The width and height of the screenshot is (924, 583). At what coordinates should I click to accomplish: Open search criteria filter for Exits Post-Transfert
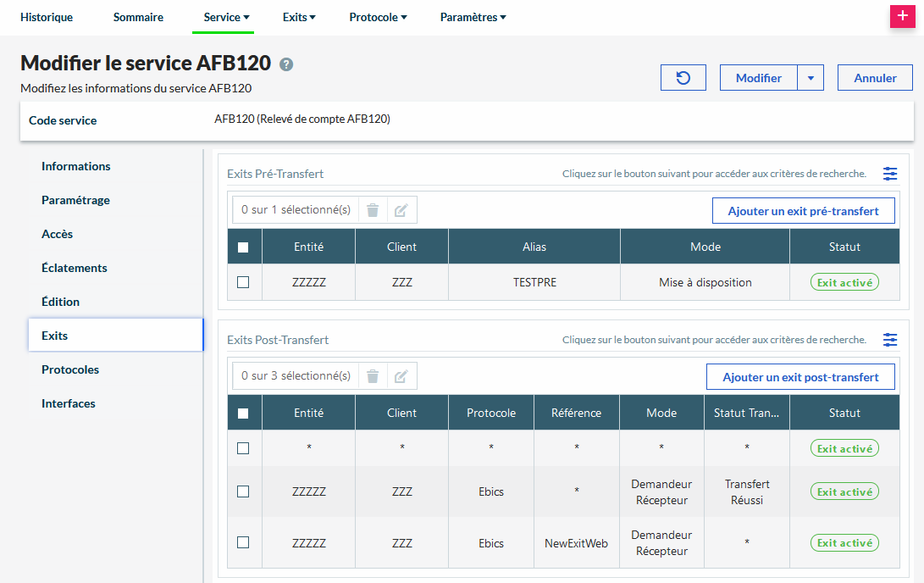pos(889,340)
